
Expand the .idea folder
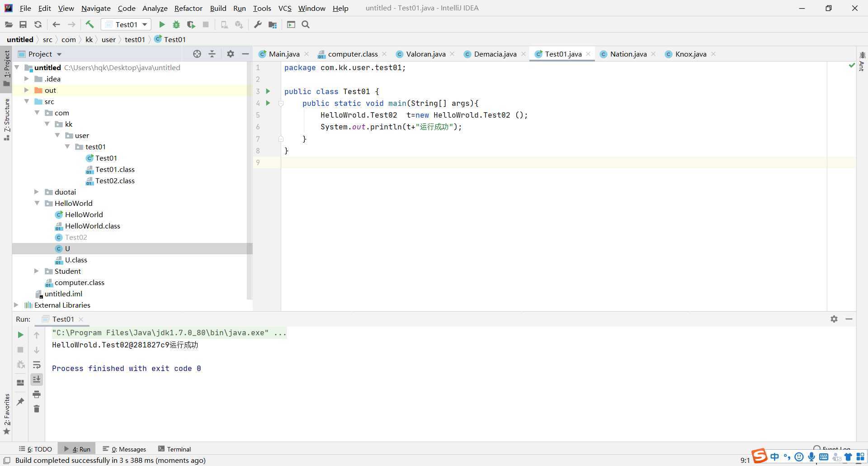coord(27,79)
